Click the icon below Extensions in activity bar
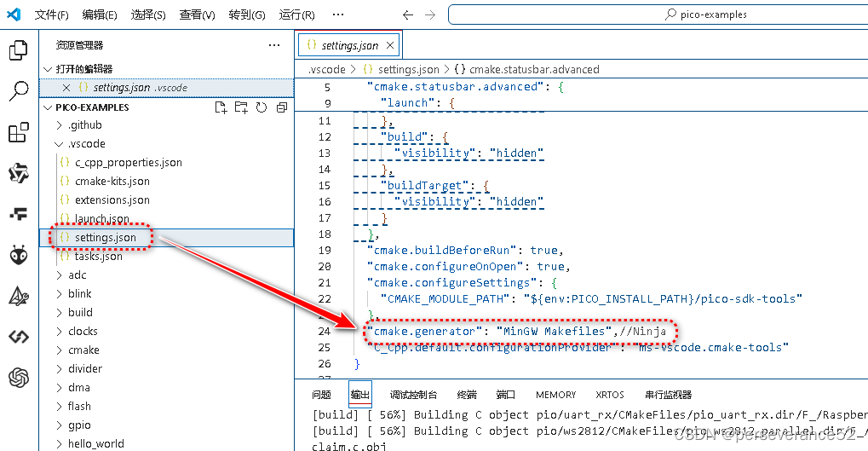868x451 pixels. [18, 173]
